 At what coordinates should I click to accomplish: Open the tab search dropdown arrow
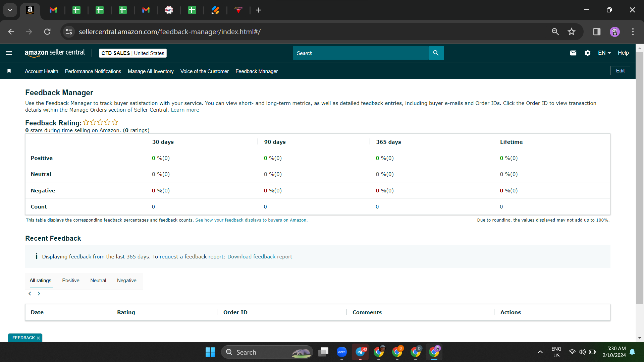10,10
